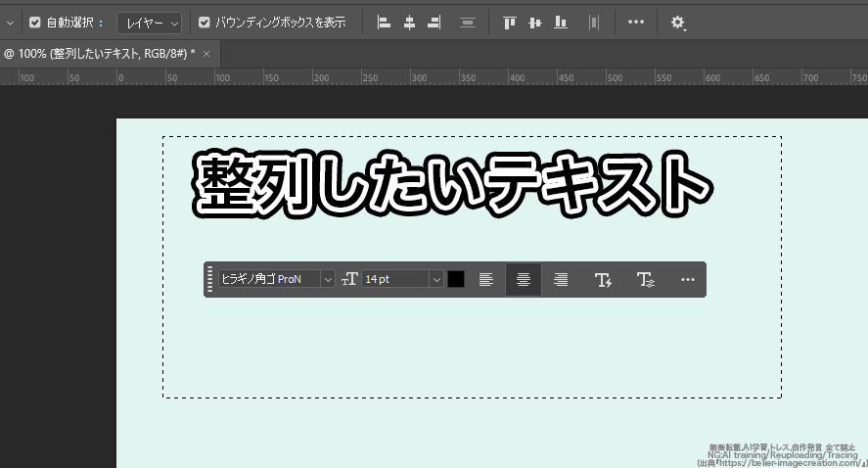Open floating bar three-dots menu
Image resolution: width=868 pixels, height=468 pixels.
pos(688,279)
